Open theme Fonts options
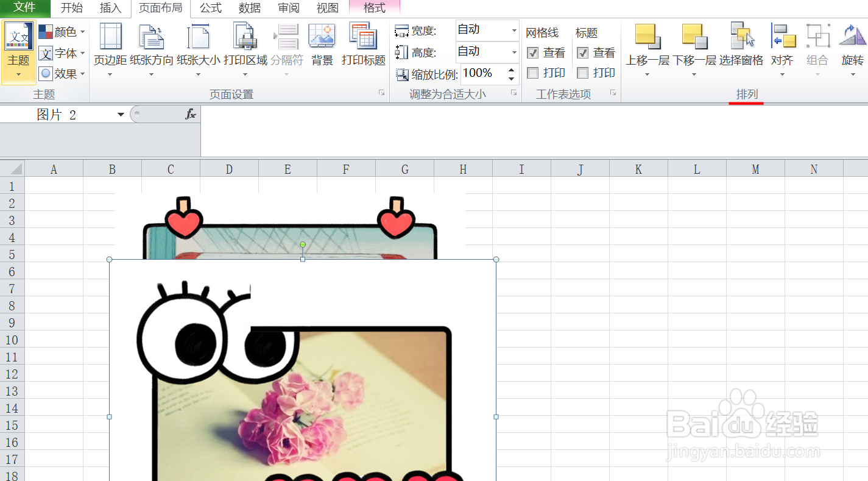Screen dimensions: 868x481 click(62, 53)
